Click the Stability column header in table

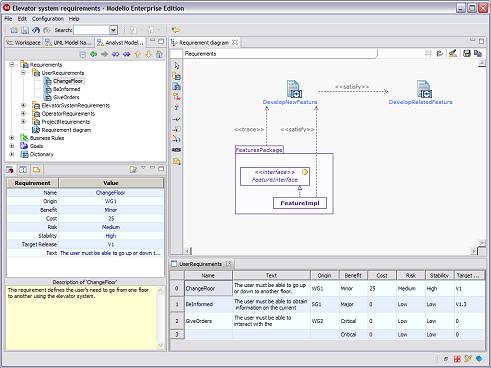pyautogui.click(x=439, y=275)
